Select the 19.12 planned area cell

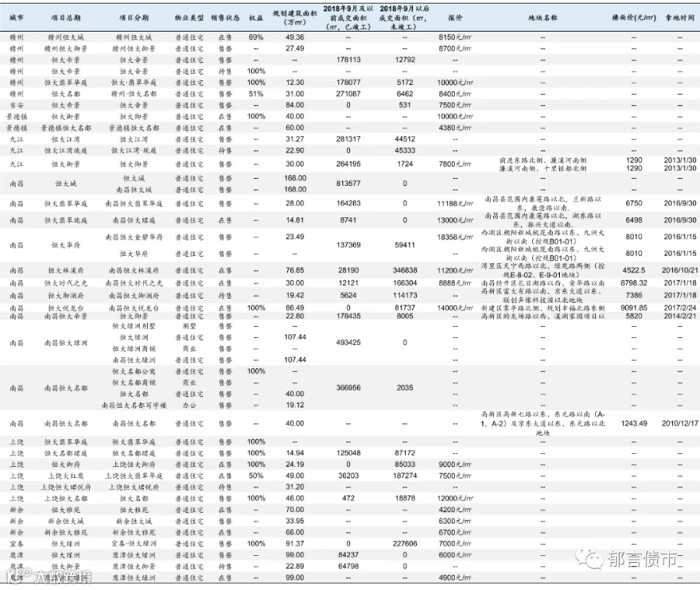[x=295, y=406]
